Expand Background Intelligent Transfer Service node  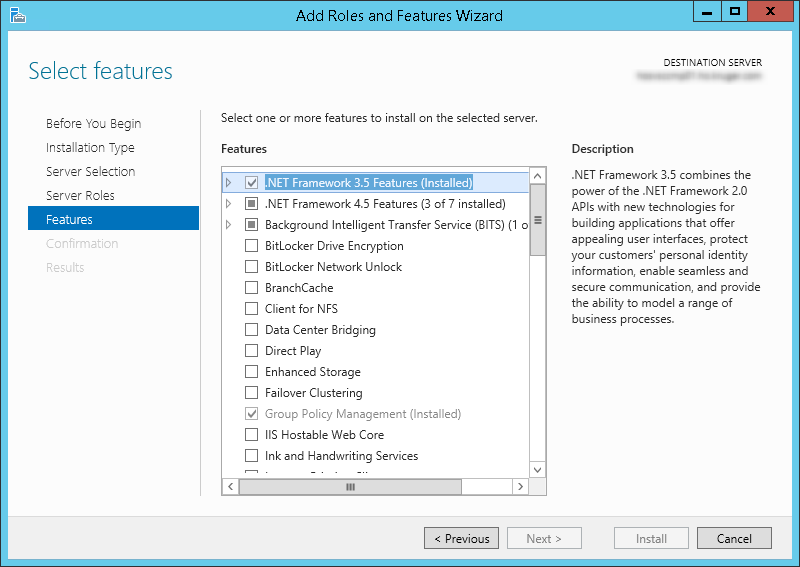pyautogui.click(x=229, y=225)
